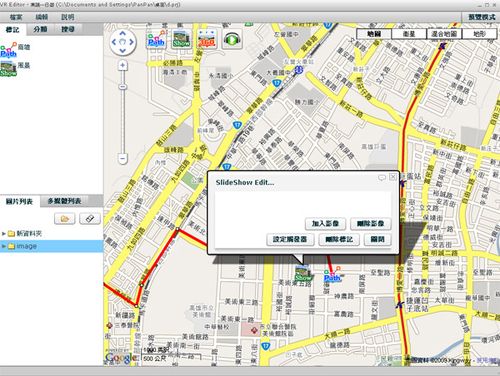Select the Show slideshow tool icon
Viewport: 500px width, 376px height.
(x=182, y=39)
